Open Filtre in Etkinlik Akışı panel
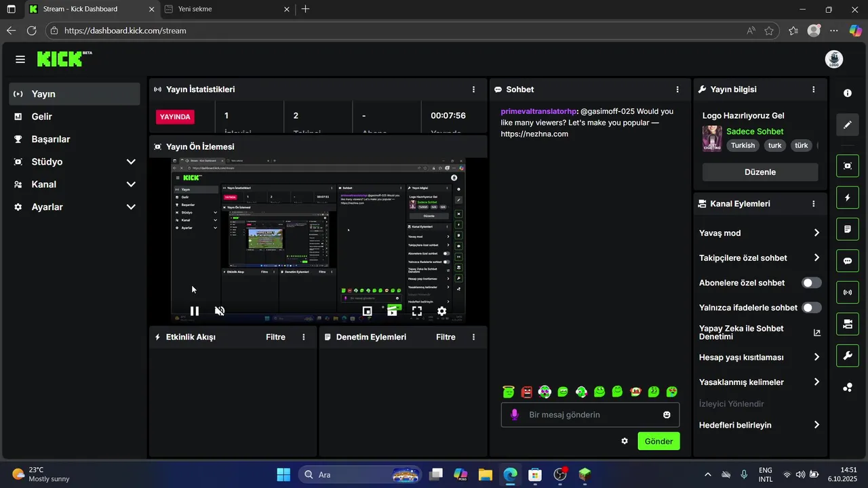 [275, 337]
